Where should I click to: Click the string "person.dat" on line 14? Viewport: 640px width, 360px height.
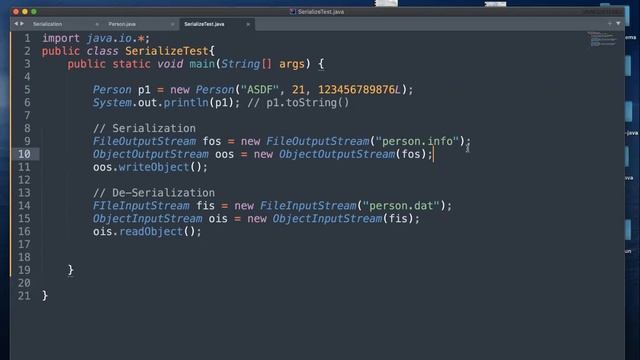pyautogui.click(x=401, y=205)
